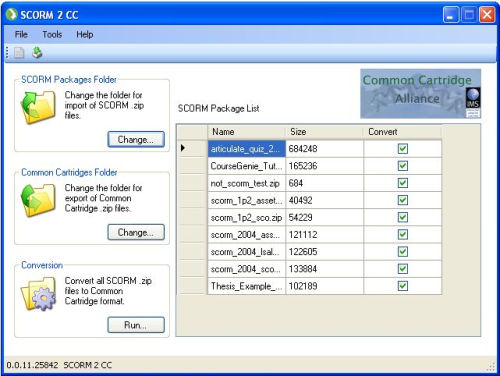This screenshot has width=500, height=376.
Task: Select the scorm_2004_ass name cell
Action: (x=246, y=234)
